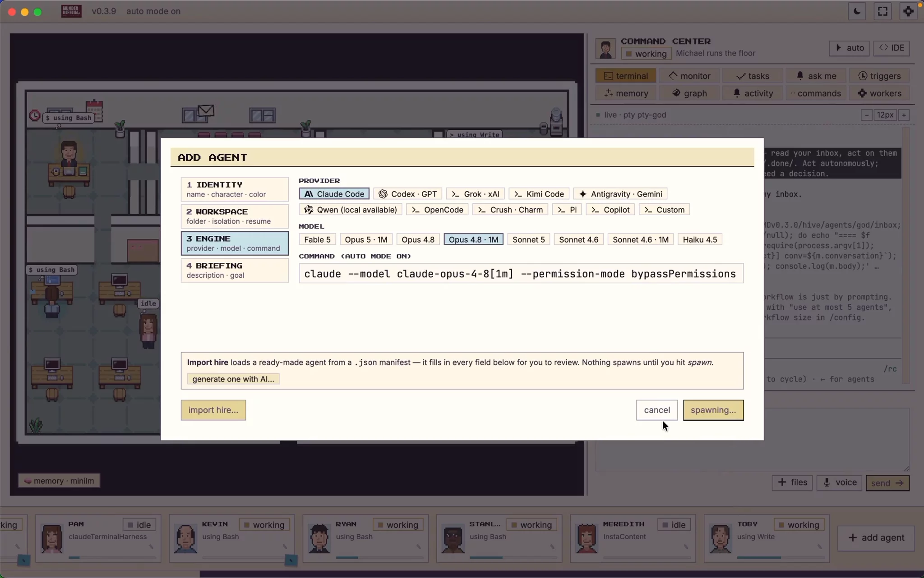Switch to the terminal tab
This screenshot has height=578, width=924.
[625, 76]
